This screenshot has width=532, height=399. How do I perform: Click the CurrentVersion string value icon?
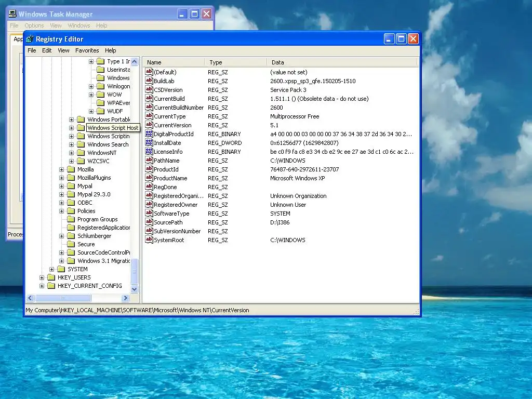(x=149, y=125)
